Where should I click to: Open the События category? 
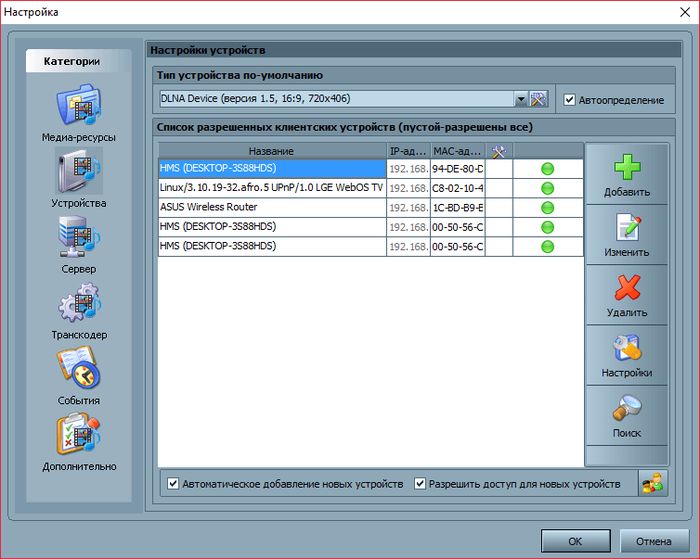[79, 373]
